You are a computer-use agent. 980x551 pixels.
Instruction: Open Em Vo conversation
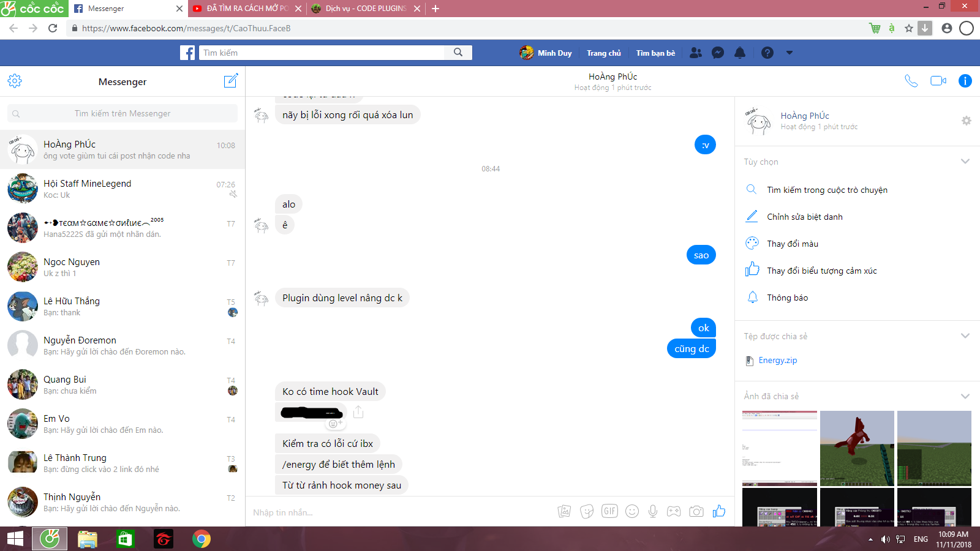pos(123,424)
